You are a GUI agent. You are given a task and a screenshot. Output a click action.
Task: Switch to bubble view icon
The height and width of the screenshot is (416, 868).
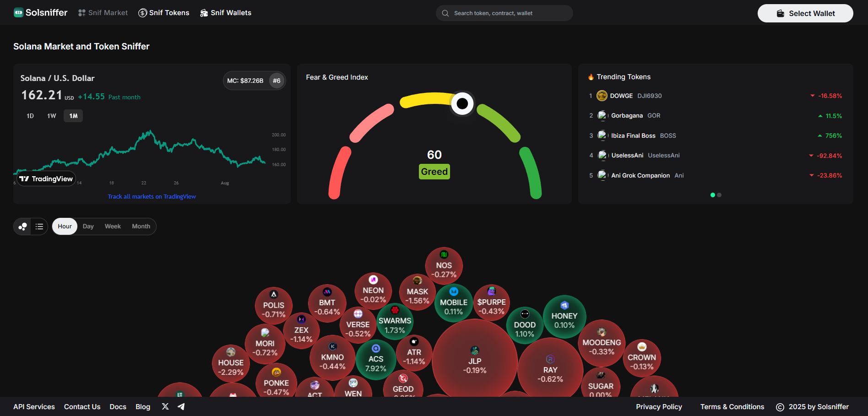pos(22,227)
